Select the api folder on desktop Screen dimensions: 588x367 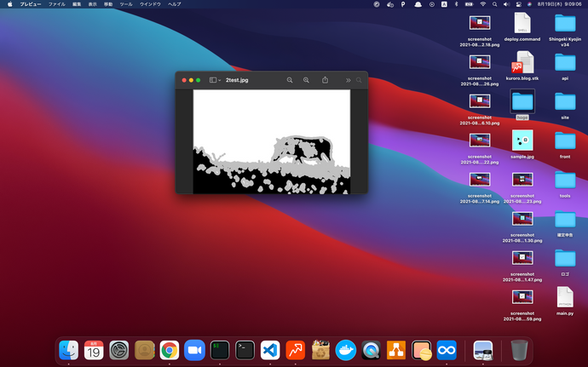565,66
